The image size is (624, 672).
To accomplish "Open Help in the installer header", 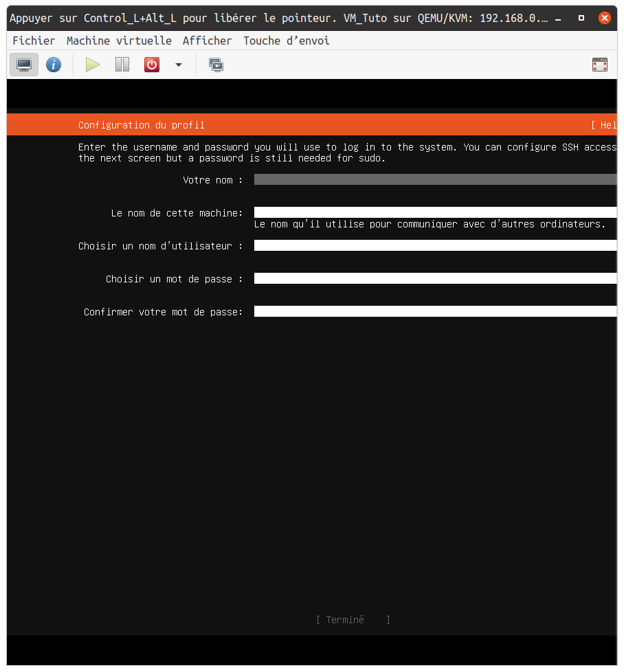I will click(x=605, y=125).
